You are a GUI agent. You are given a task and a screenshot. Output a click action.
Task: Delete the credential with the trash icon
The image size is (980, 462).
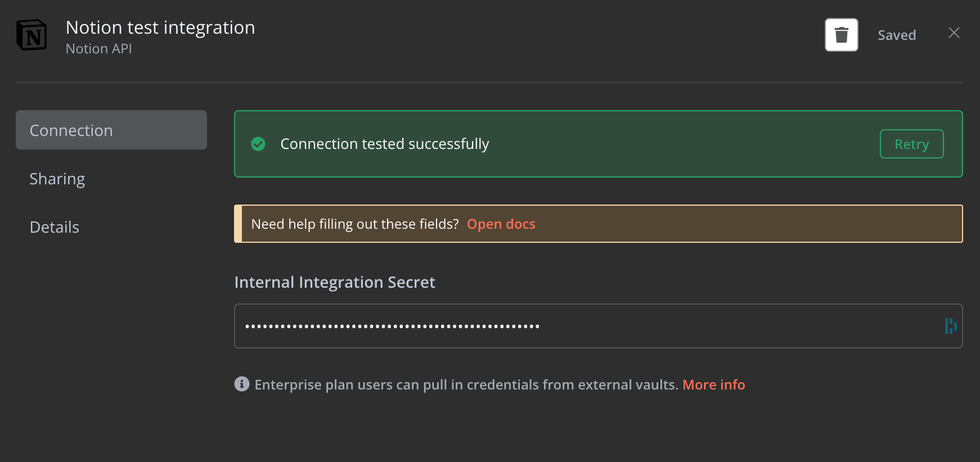pos(841,35)
